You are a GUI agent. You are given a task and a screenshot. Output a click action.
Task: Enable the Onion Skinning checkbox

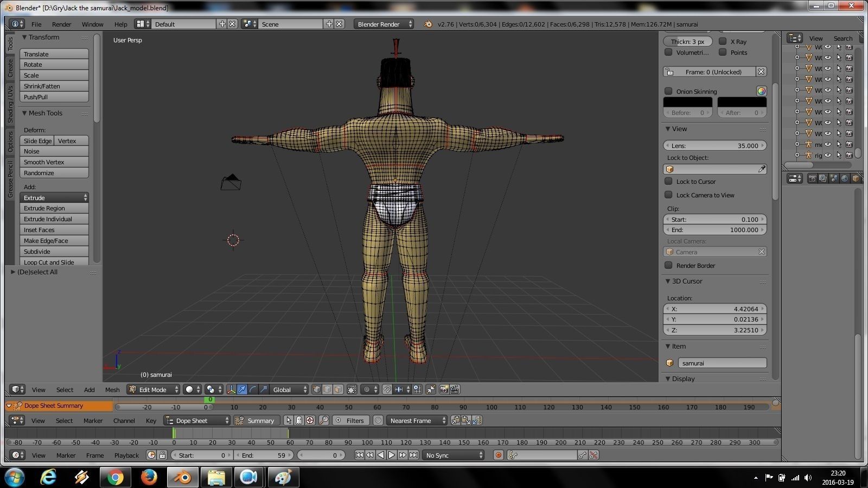click(x=668, y=91)
